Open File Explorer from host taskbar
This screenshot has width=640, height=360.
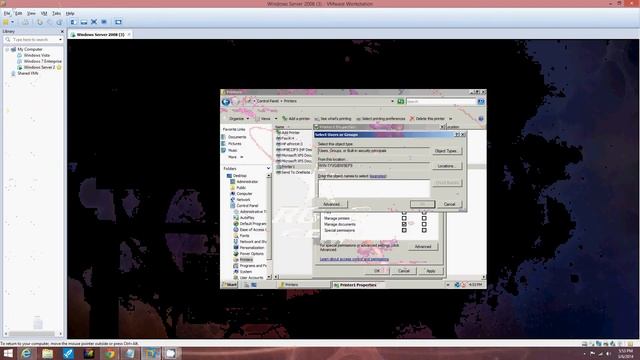(47, 353)
